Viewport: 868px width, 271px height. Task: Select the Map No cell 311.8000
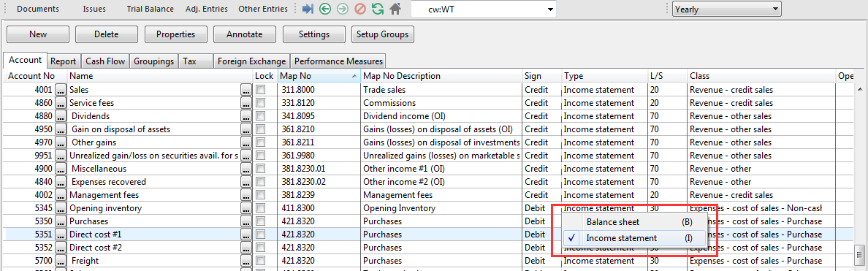(319, 90)
